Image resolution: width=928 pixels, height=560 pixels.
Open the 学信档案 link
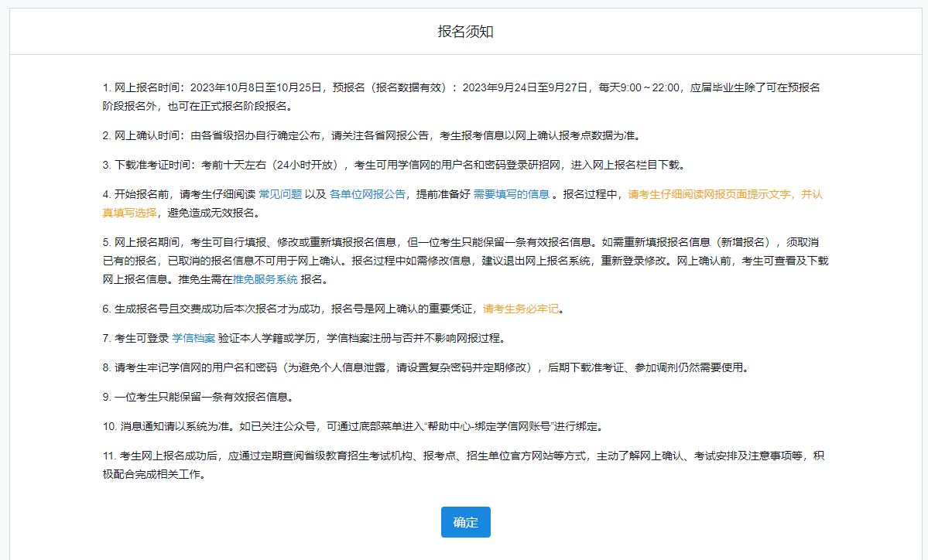pyautogui.click(x=193, y=338)
